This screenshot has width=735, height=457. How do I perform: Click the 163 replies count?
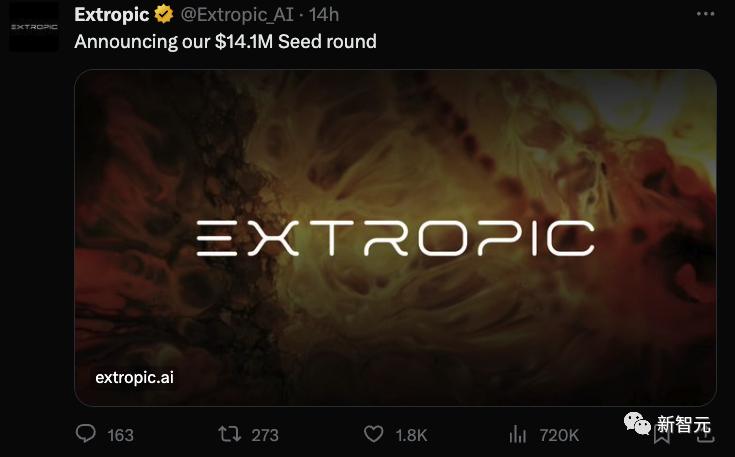pos(120,435)
